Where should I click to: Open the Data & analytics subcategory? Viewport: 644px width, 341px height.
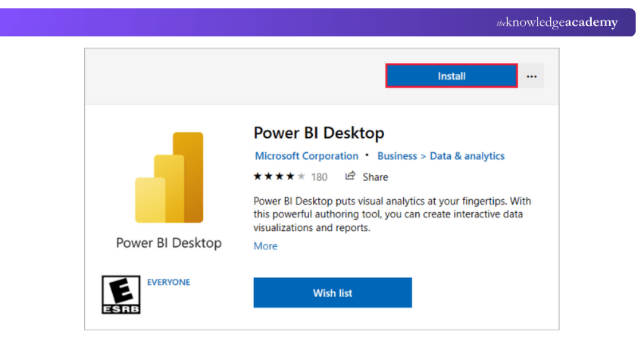coord(467,156)
